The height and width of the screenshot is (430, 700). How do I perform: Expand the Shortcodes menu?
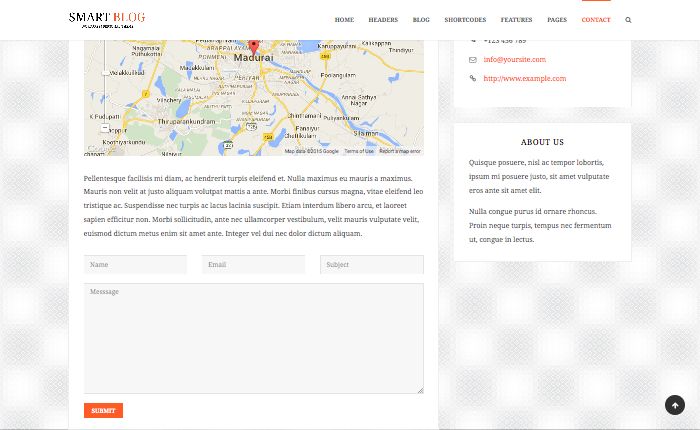pyautogui.click(x=465, y=20)
